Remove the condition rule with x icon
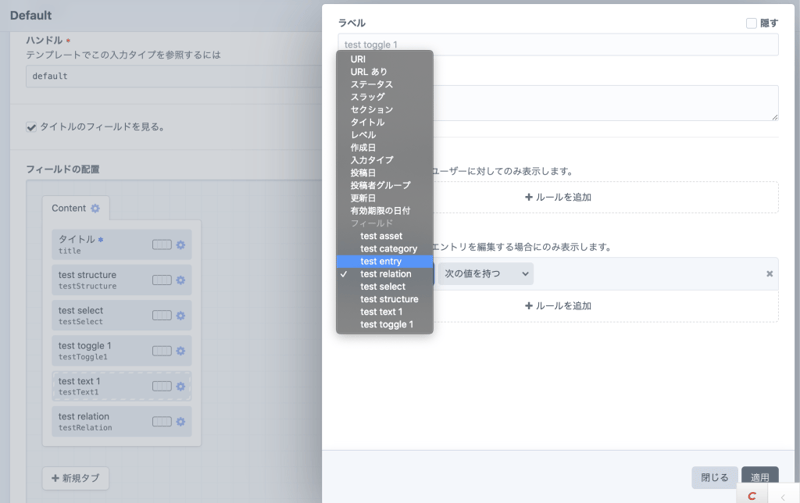800x503 pixels. coord(769,274)
